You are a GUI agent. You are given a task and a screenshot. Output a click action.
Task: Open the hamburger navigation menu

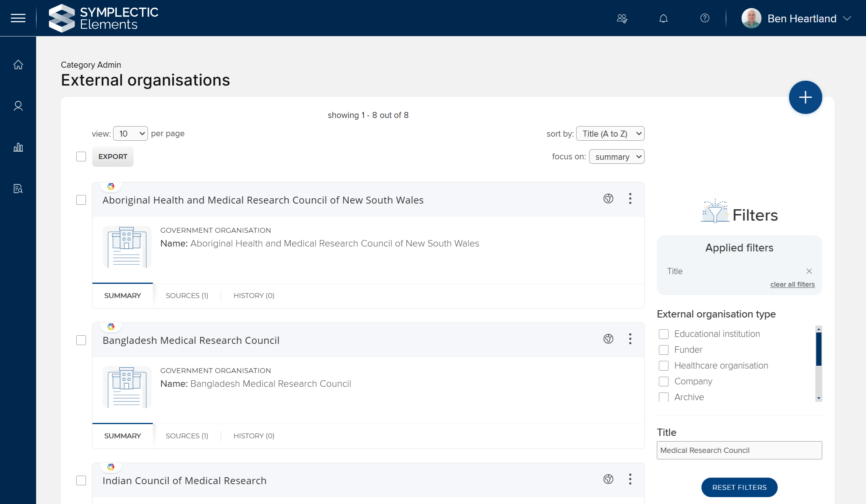(x=18, y=18)
